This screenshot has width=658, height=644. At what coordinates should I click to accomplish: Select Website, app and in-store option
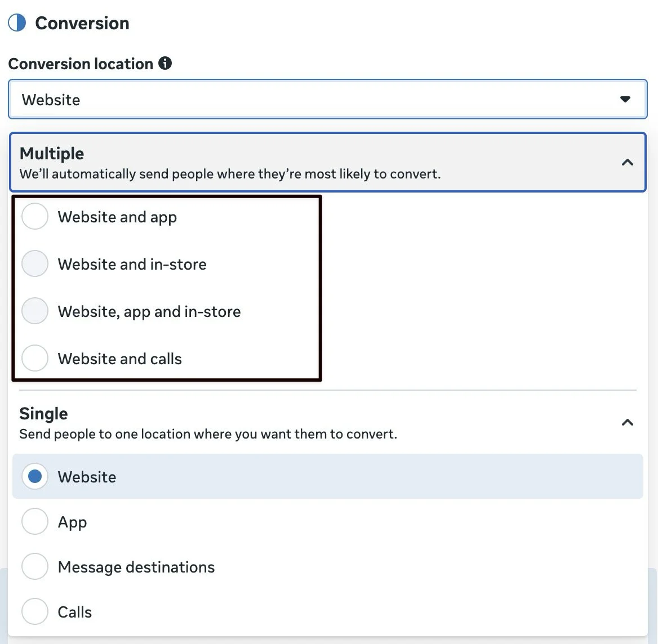click(x=34, y=311)
